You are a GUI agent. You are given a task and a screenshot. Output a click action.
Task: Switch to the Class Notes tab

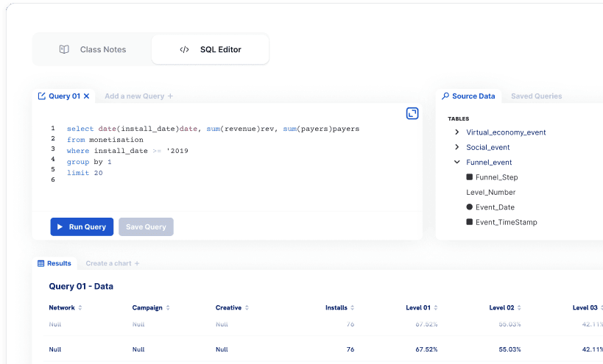click(x=93, y=50)
